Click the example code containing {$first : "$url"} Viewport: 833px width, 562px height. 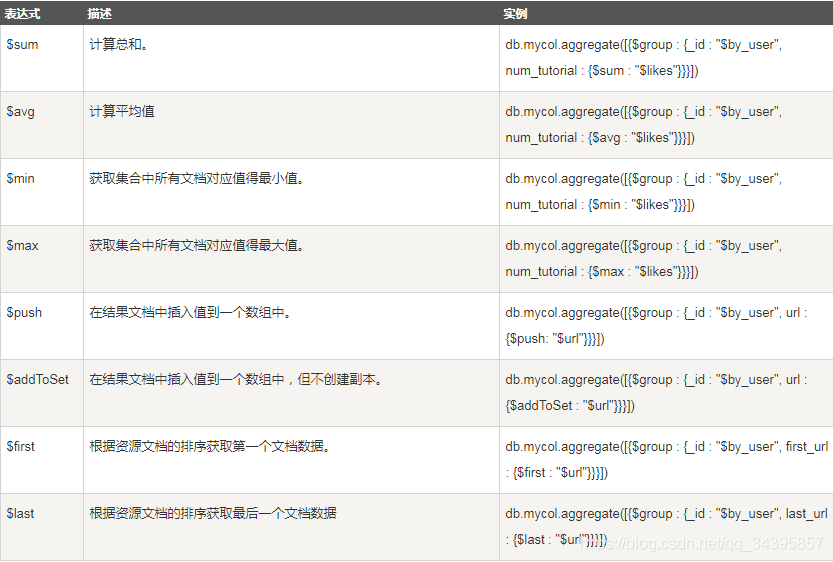click(667, 459)
